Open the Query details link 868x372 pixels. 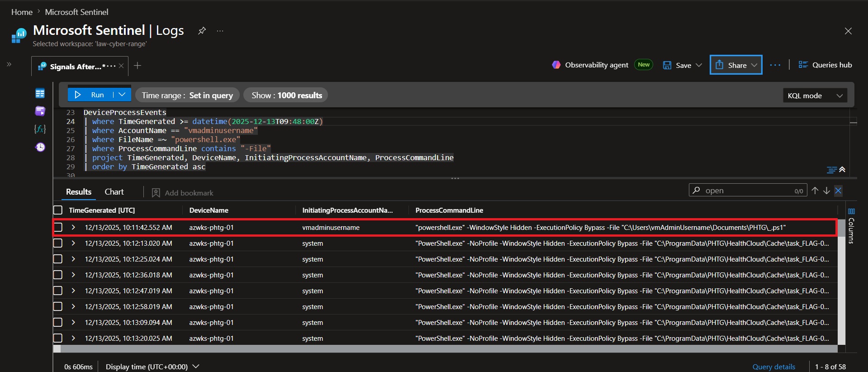[773, 367]
